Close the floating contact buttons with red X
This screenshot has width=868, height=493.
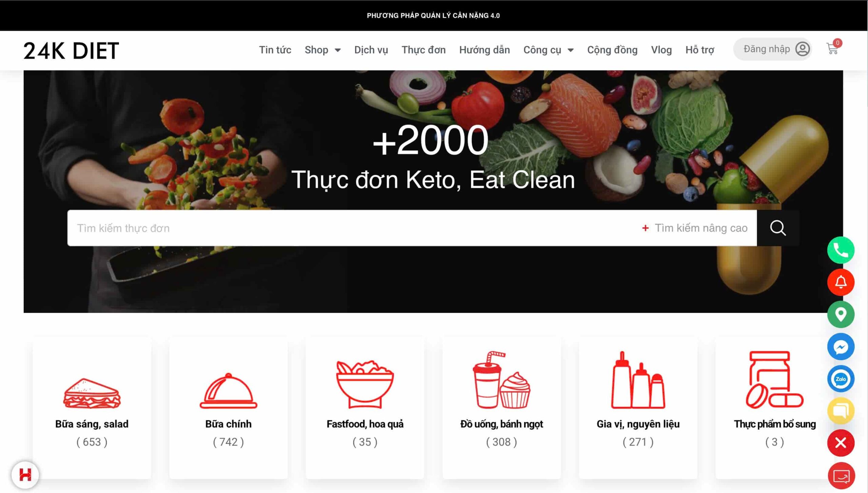coord(841,443)
